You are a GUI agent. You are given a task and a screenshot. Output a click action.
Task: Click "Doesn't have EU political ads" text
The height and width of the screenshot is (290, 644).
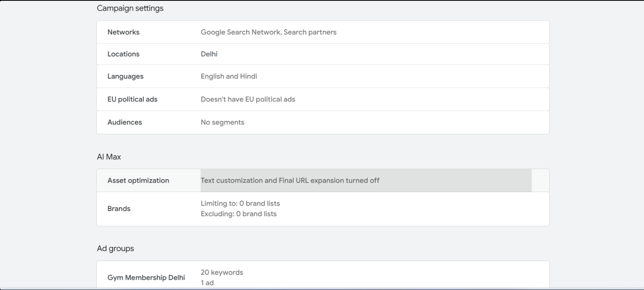[248, 99]
